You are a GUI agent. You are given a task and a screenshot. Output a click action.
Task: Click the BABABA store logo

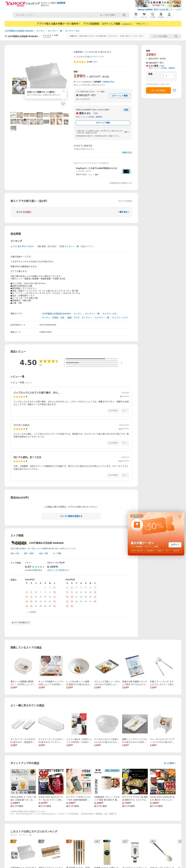19,543
